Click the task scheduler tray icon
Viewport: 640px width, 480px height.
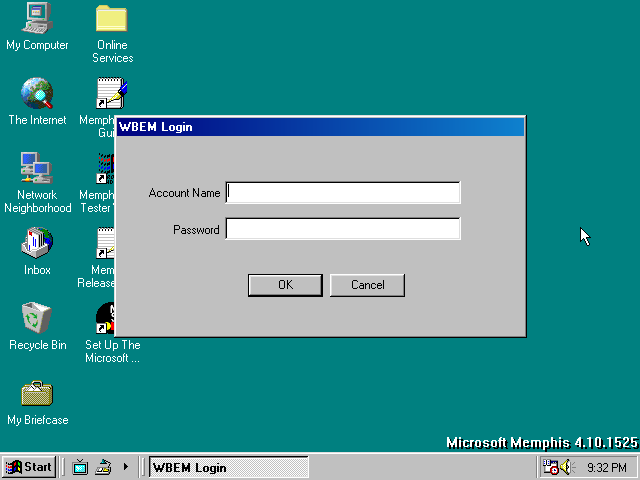point(550,467)
